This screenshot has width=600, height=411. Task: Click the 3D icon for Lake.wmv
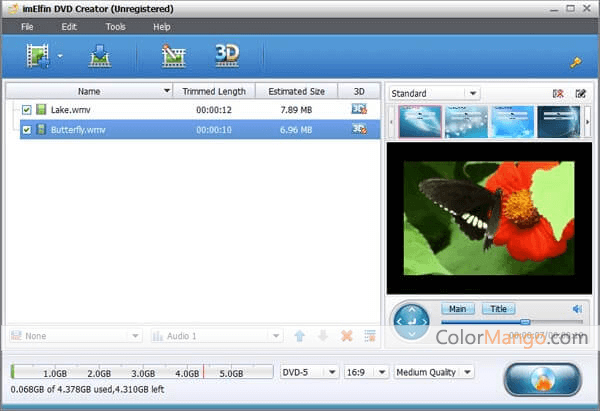pyautogui.click(x=359, y=109)
